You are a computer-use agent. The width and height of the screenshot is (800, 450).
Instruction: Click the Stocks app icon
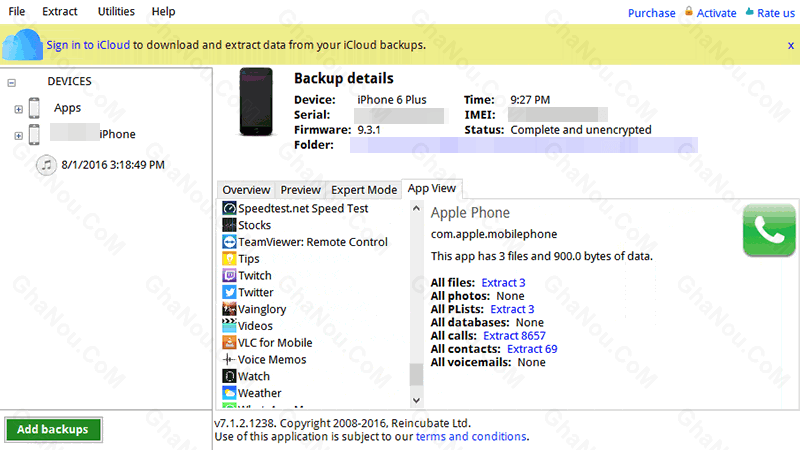pyautogui.click(x=229, y=225)
